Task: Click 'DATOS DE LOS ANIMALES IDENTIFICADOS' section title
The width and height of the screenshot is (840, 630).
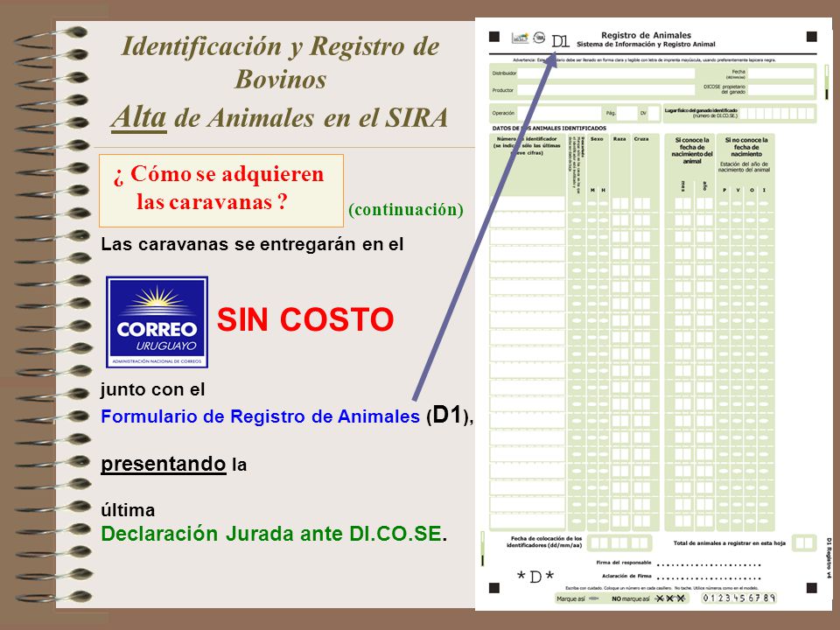Action: (549, 129)
